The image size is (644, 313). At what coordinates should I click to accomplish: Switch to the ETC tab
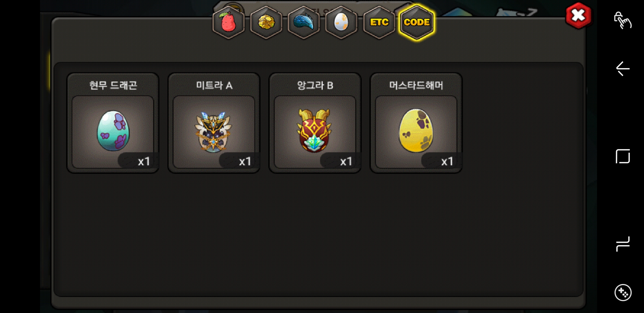tap(379, 22)
